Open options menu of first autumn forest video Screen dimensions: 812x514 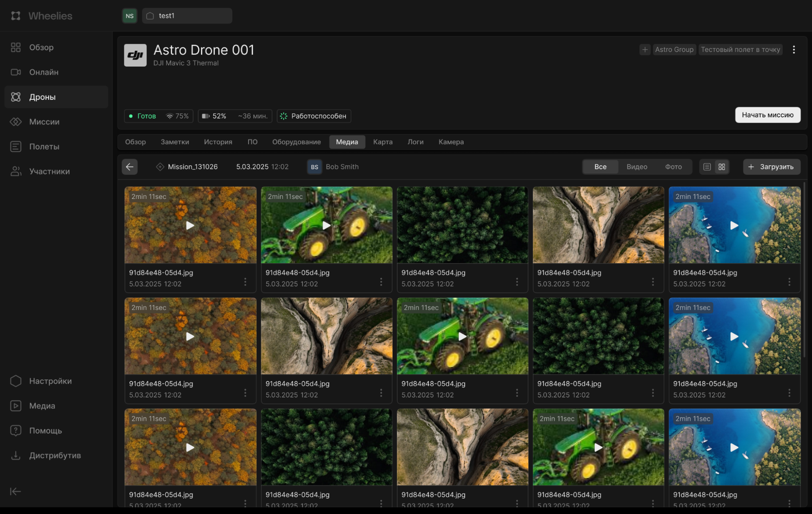pos(245,282)
